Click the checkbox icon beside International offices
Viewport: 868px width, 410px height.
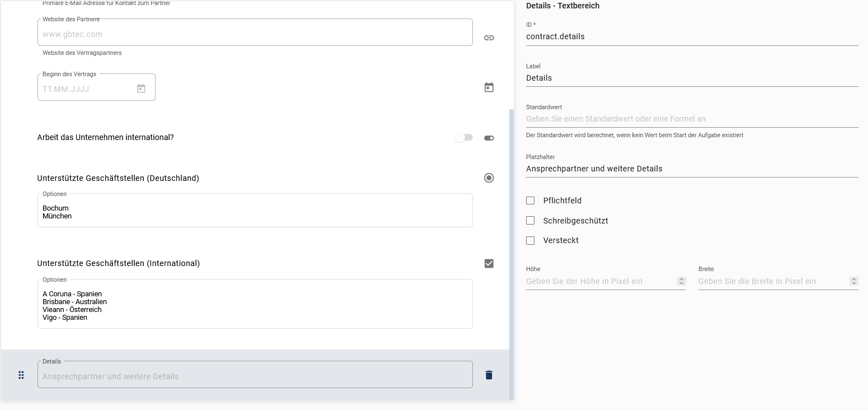point(489,263)
